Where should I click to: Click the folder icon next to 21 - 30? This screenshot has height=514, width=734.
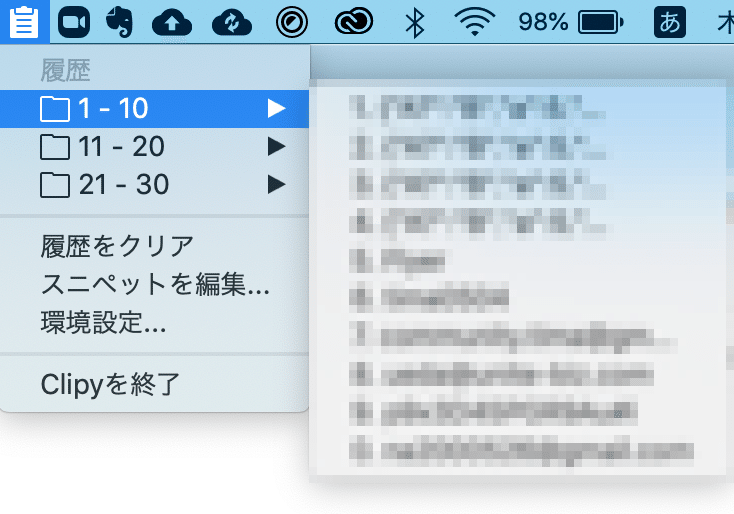[x=55, y=185]
